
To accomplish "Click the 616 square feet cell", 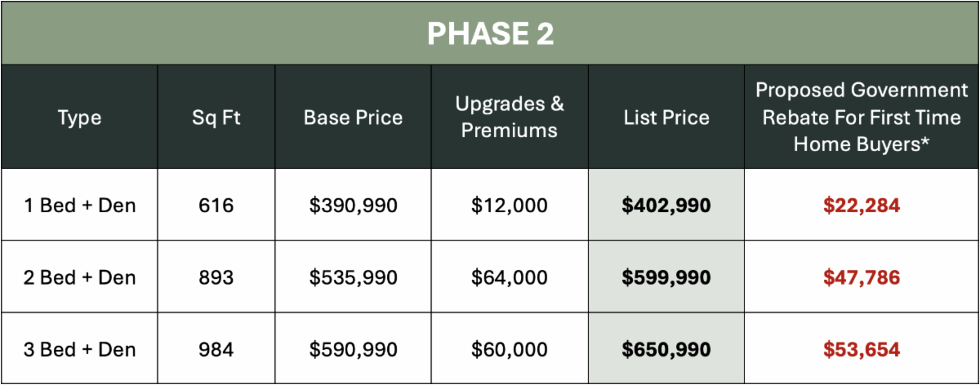I will [216, 206].
